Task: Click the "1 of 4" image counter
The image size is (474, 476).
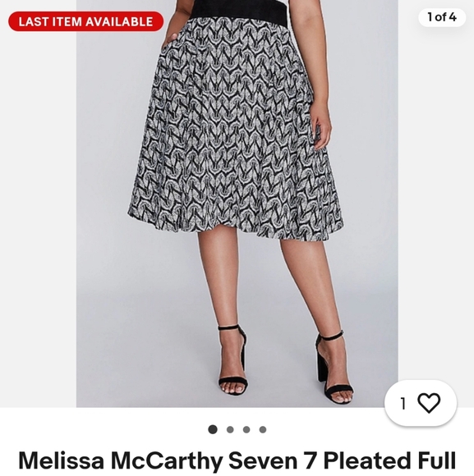Action: pyautogui.click(x=442, y=17)
